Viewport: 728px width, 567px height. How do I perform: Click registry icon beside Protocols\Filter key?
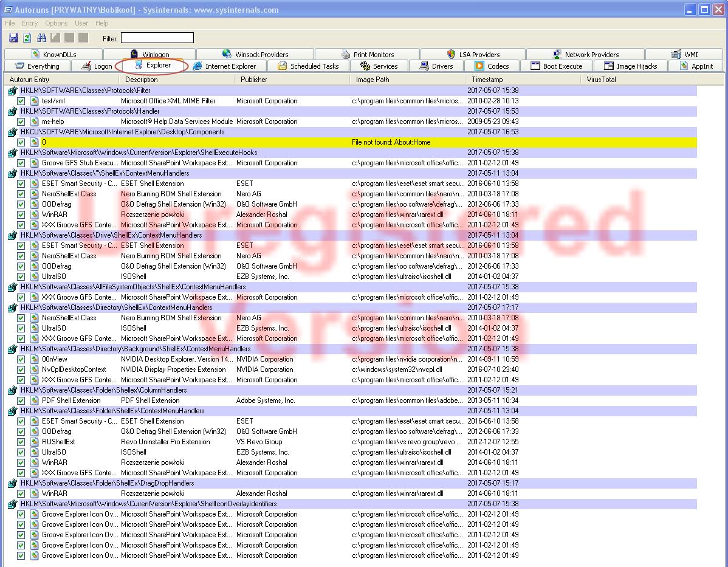click(x=13, y=91)
